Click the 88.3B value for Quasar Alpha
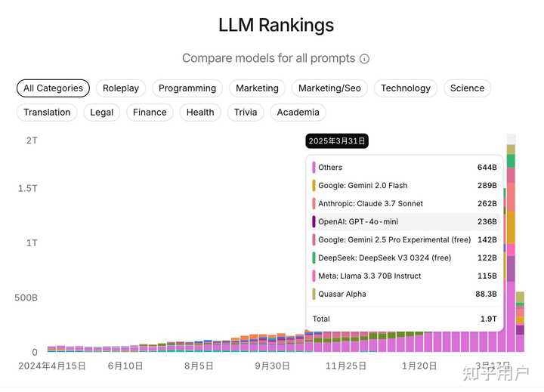Screen dimensions: 544x392 (x=486, y=294)
